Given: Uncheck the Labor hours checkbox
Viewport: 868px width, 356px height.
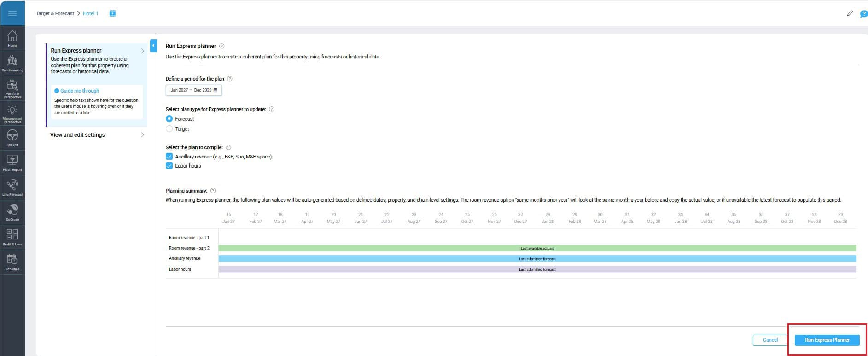Looking at the screenshot, I should (x=169, y=166).
